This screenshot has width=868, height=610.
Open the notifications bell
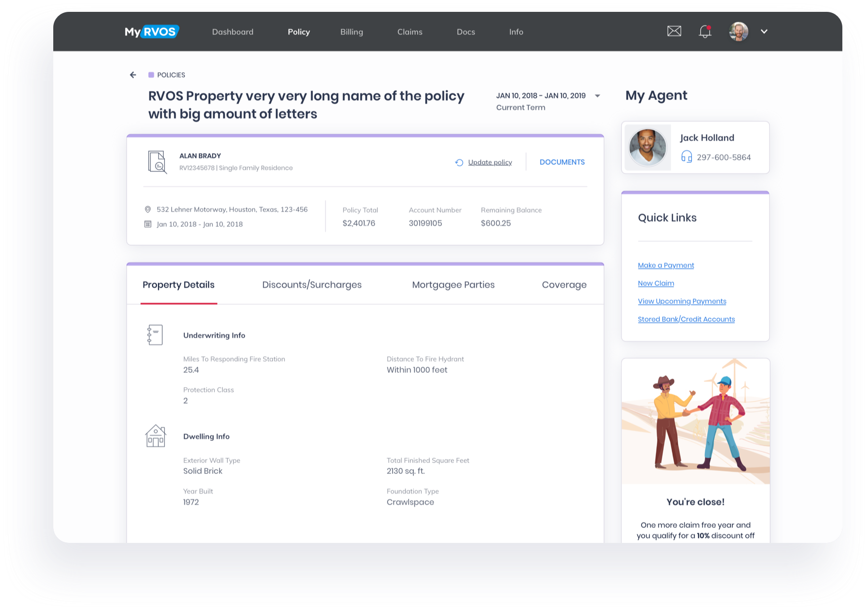704,31
